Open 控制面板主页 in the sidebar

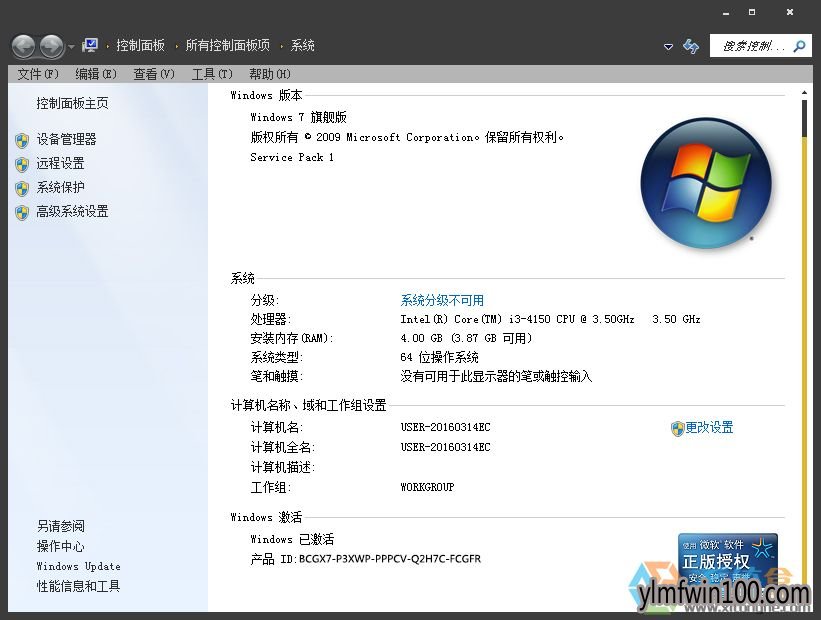pyautogui.click(x=72, y=103)
